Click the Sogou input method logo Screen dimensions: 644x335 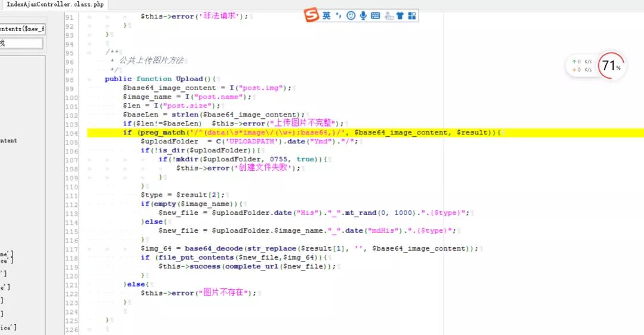pyautogui.click(x=311, y=16)
